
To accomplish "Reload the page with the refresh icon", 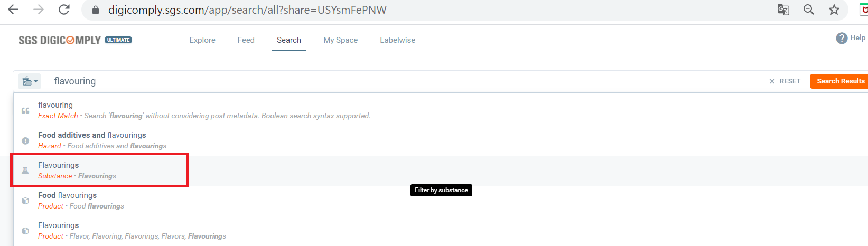I will coord(64,10).
